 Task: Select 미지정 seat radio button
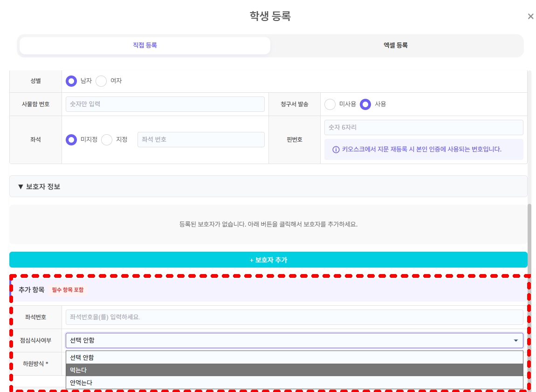[x=71, y=140]
